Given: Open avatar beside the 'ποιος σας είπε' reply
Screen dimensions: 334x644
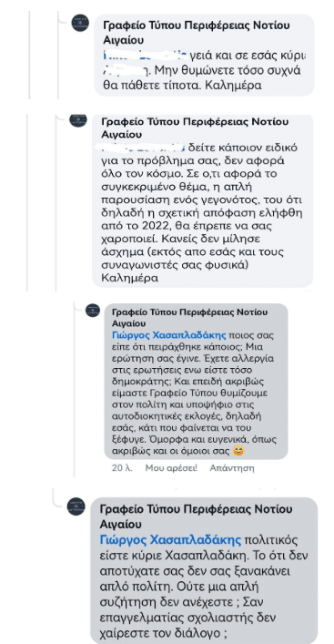Looking at the screenshot, I should (x=93, y=311).
